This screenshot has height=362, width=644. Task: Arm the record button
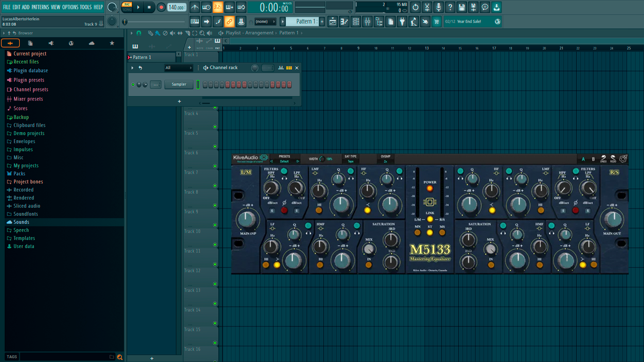(x=161, y=7)
